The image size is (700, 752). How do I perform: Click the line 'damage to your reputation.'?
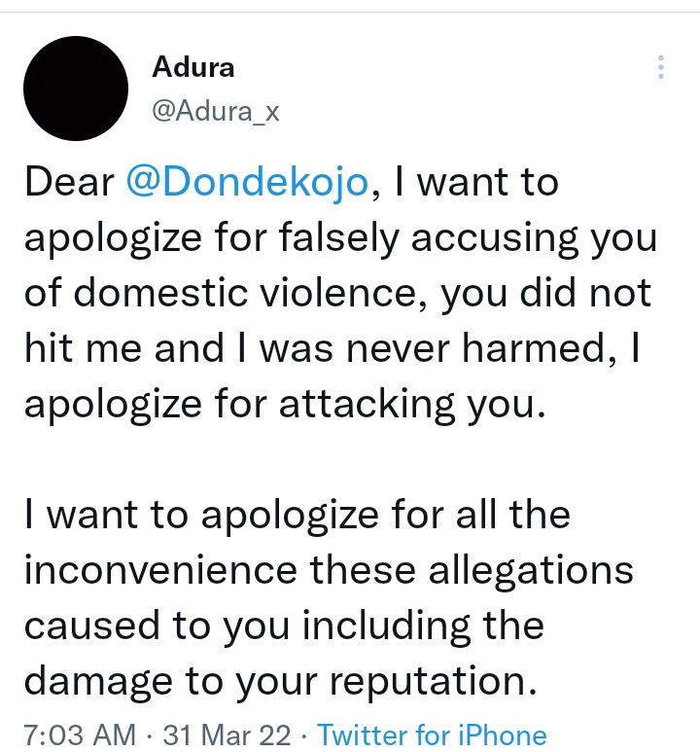pyautogui.click(x=280, y=682)
